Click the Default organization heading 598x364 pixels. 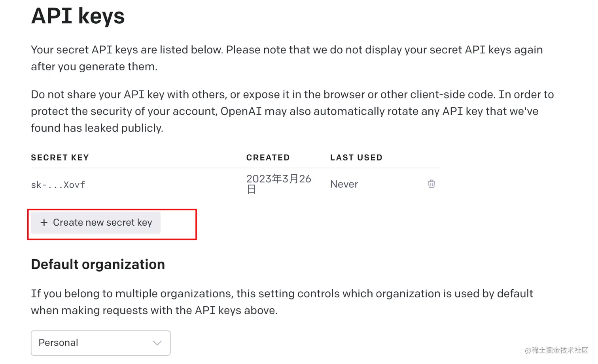[98, 264]
